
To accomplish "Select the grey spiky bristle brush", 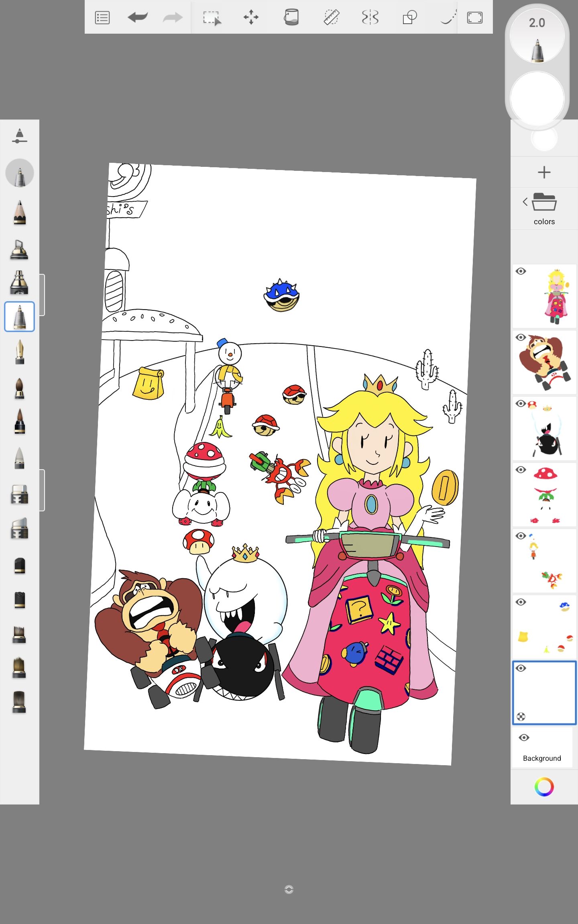I will pyautogui.click(x=20, y=634).
